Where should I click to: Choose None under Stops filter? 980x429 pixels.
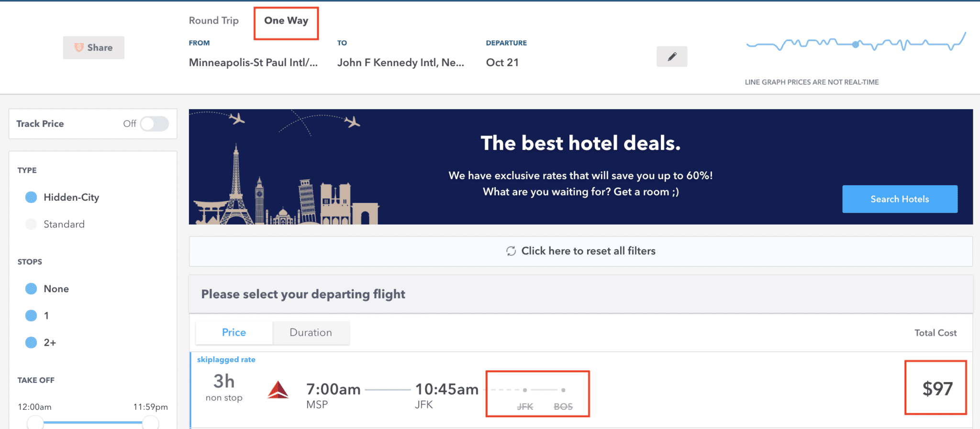click(31, 288)
